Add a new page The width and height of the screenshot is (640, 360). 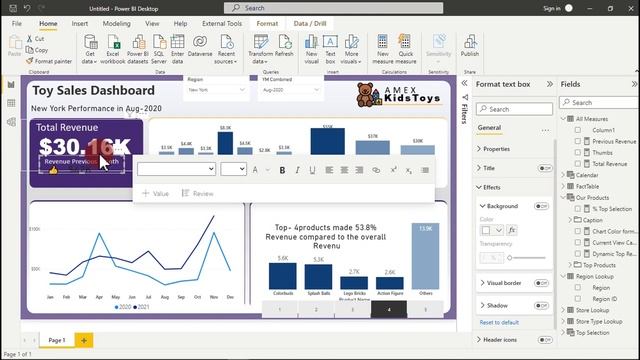pyautogui.click(x=84, y=340)
